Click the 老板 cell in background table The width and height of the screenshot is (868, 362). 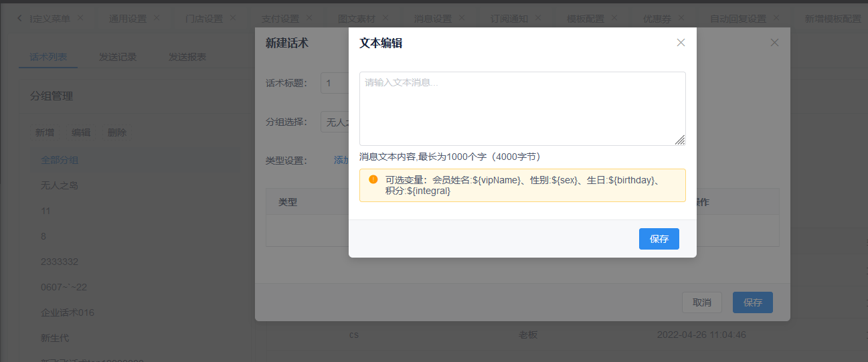528,335
